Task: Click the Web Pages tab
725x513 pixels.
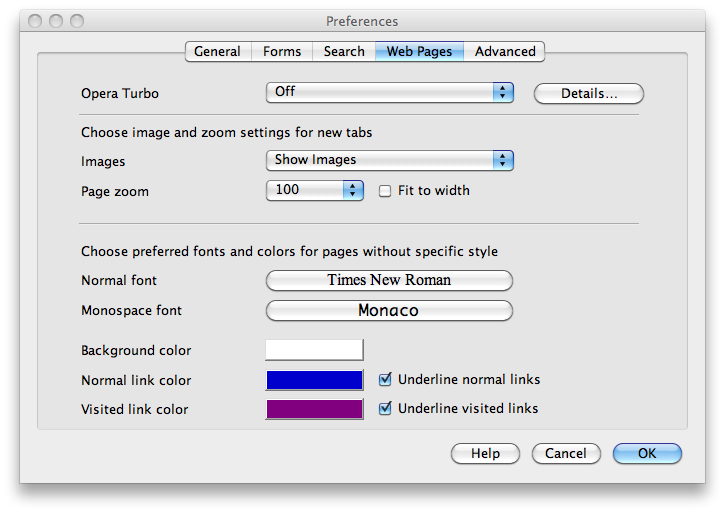Action: click(x=419, y=51)
